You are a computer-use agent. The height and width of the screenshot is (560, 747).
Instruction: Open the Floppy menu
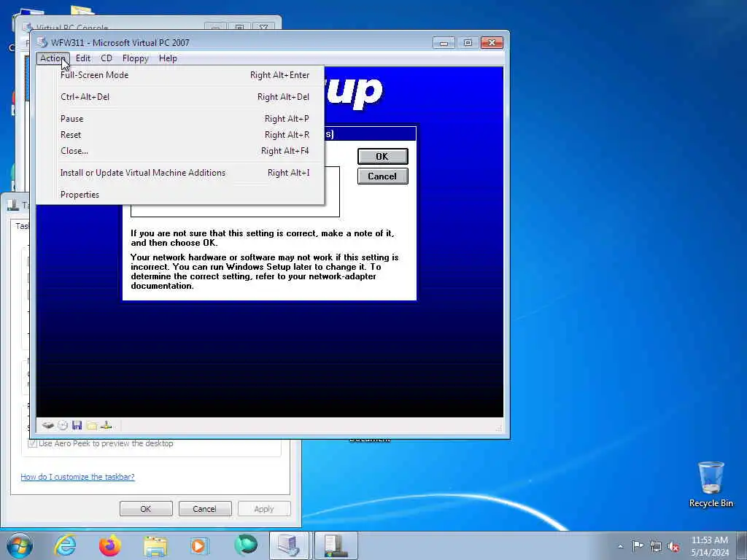135,58
